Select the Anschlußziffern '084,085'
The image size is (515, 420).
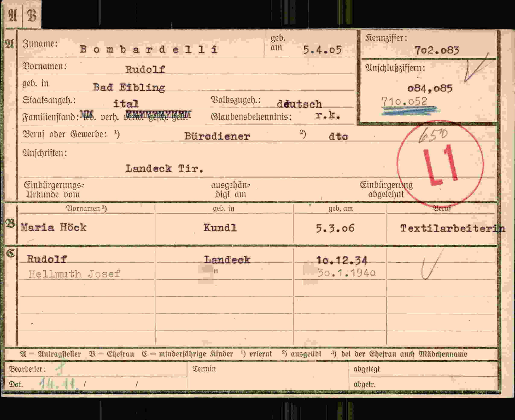click(x=430, y=88)
